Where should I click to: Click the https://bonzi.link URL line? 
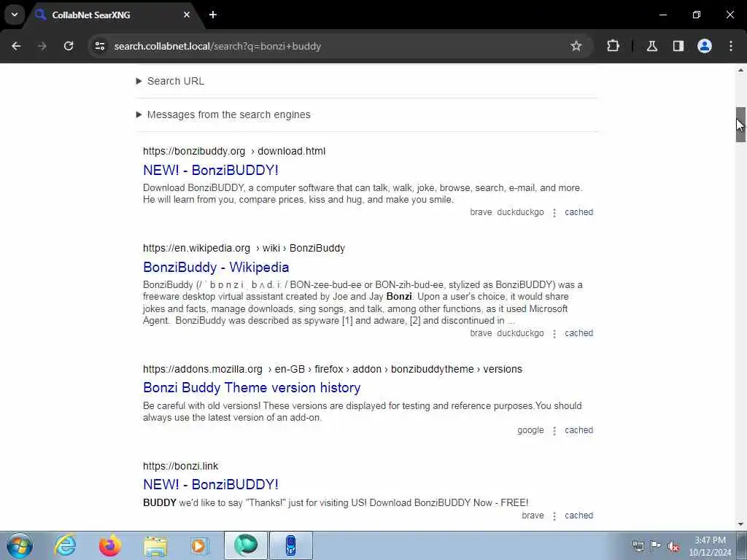(x=181, y=466)
